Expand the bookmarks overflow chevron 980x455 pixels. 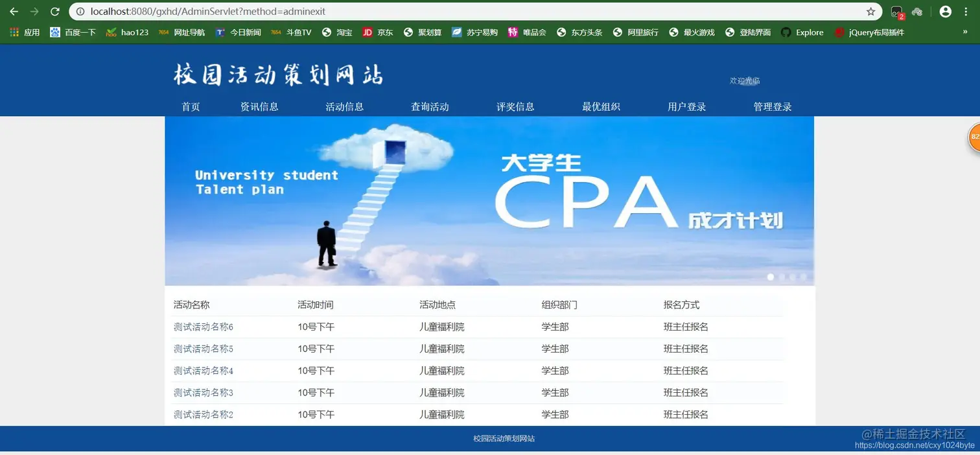click(966, 32)
